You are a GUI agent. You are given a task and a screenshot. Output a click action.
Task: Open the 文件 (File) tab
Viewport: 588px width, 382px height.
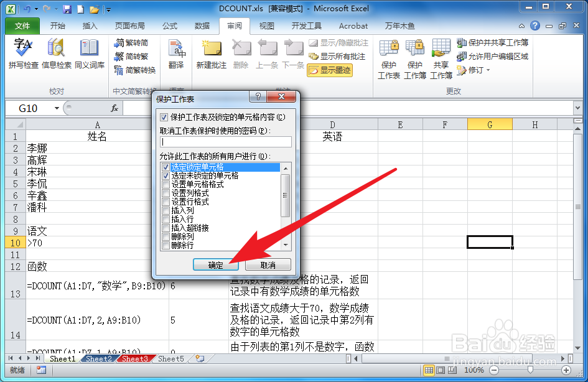click(x=22, y=26)
